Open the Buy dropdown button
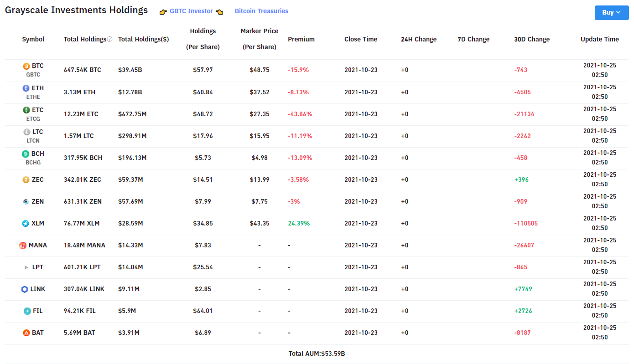 coord(611,12)
